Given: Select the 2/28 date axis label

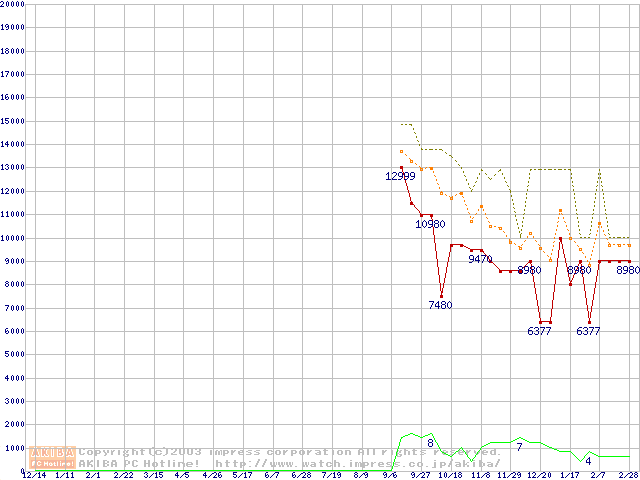Looking at the screenshot, I should (x=629, y=475).
